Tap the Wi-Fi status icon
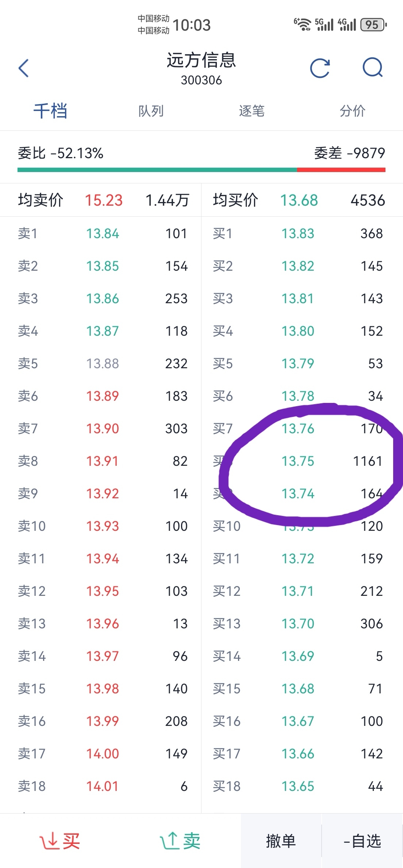The height and width of the screenshot is (868, 403). tap(302, 24)
